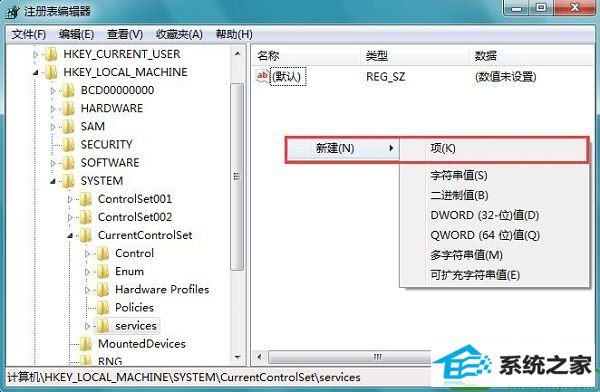Click tree pane scroll up arrow

coord(237,54)
